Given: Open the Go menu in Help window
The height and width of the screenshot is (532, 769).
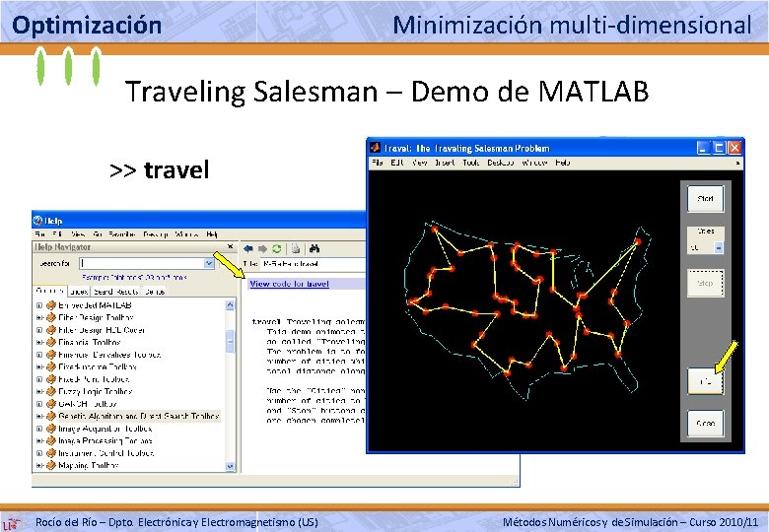Looking at the screenshot, I should point(97,234).
